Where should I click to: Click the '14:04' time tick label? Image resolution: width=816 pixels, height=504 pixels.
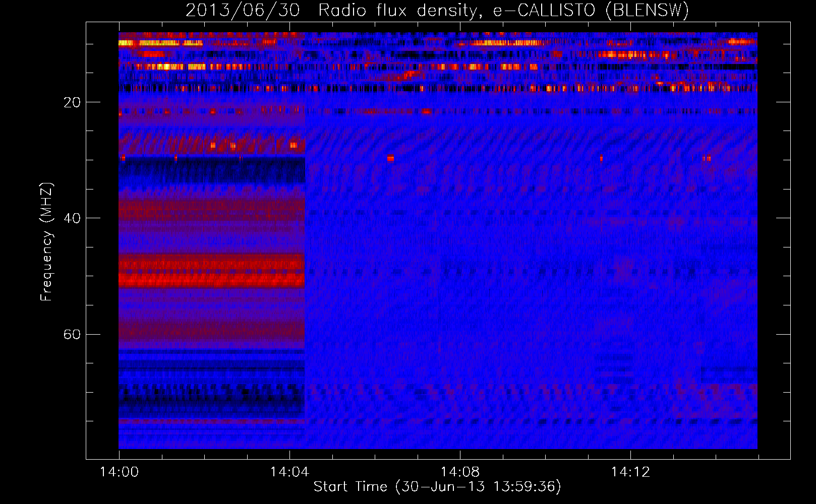(x=289, y=472)
